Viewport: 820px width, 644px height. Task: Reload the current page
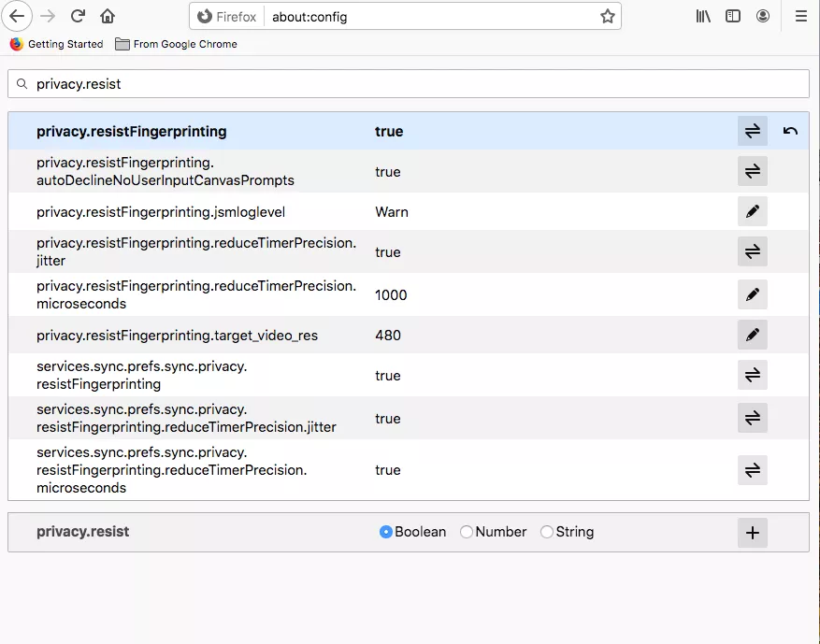pyautogui.click(x=79, y=16)
